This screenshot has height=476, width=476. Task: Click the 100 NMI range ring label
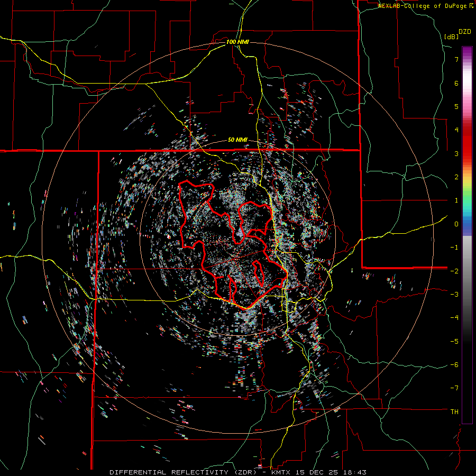pyautogui.click(x=237, y=42)
